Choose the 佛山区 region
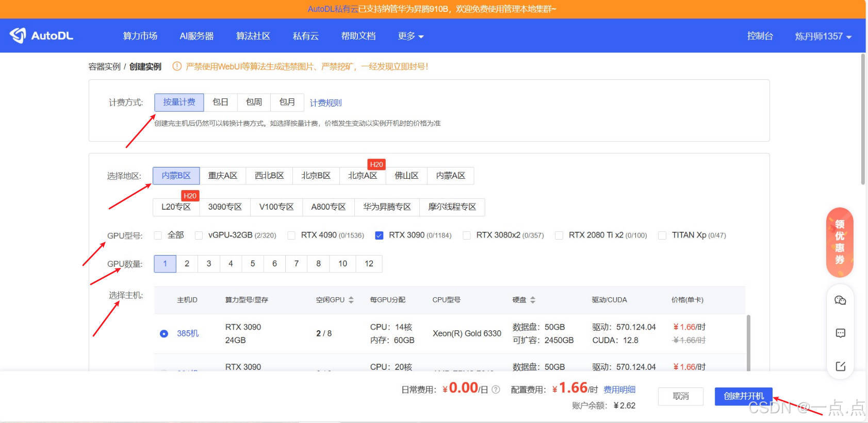 406,176
